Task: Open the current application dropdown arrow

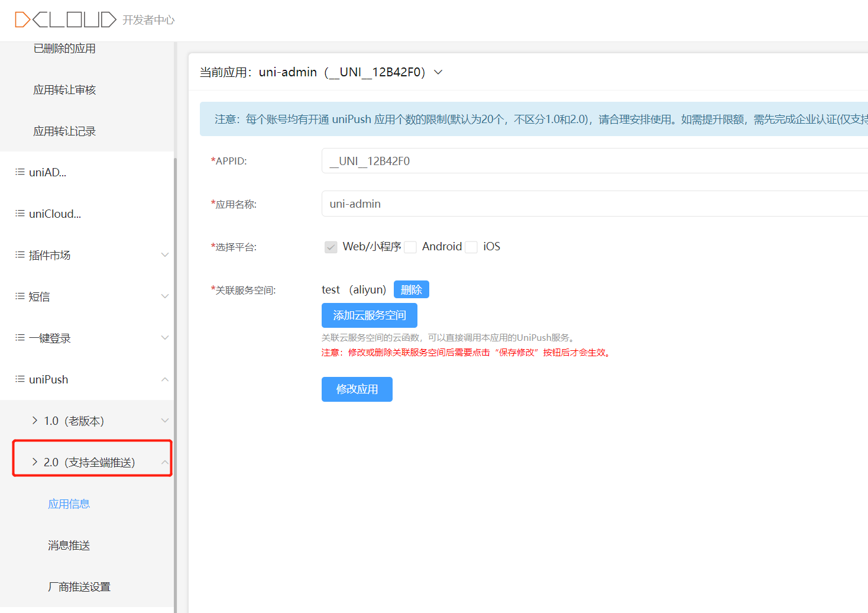Action: pos(438,72)
